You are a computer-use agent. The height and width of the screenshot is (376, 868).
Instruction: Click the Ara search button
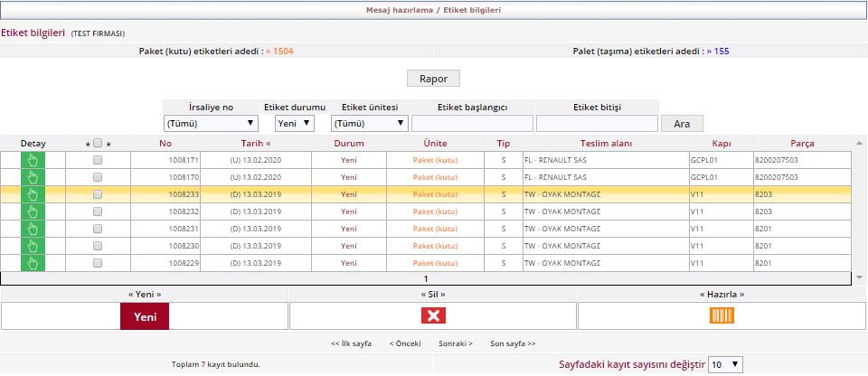(x=682, y=123)
